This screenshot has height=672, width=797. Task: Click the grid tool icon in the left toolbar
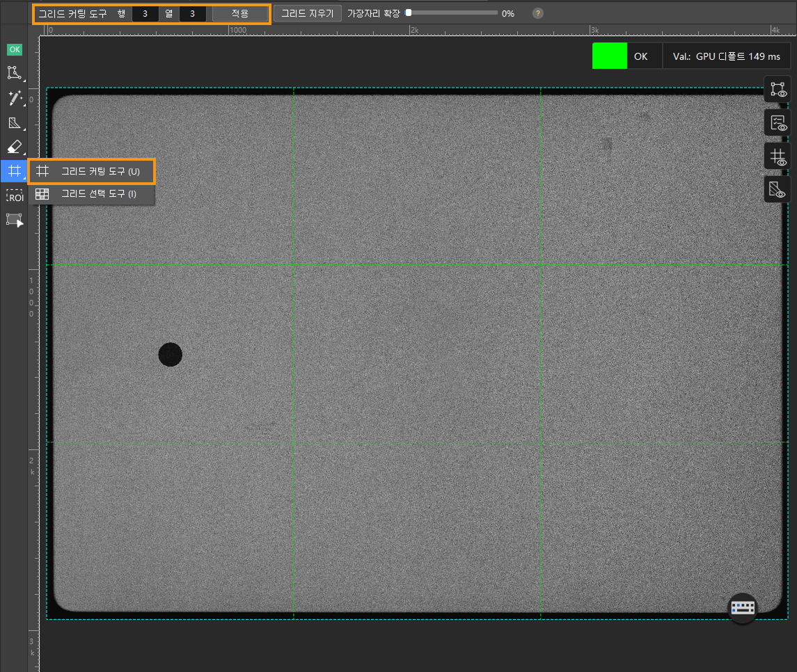pos(14,171)
